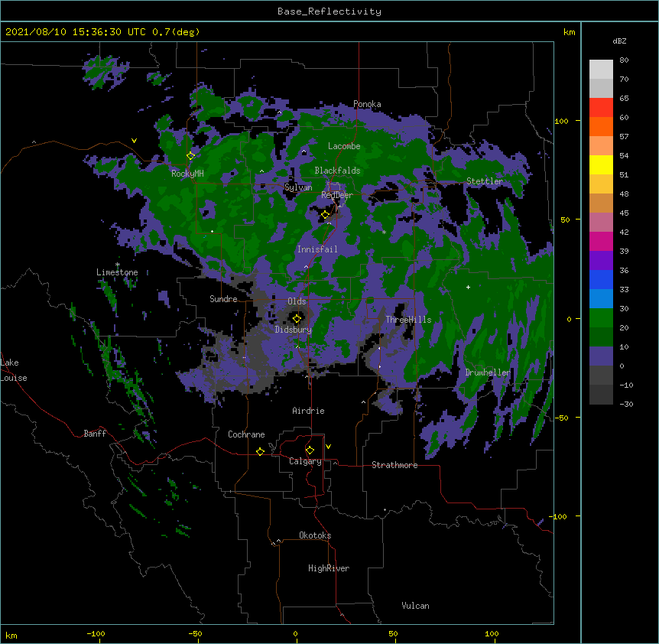The width and height of the screenshot is (659, 644).
Task: Select the Airdrie label
Action: point(309,411)
